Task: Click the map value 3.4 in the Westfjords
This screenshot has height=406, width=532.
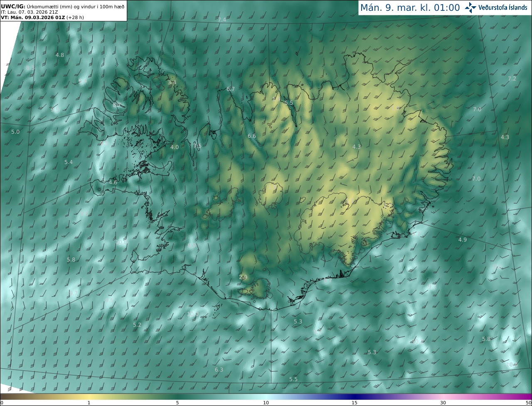Action: click(x=172, y=83)
